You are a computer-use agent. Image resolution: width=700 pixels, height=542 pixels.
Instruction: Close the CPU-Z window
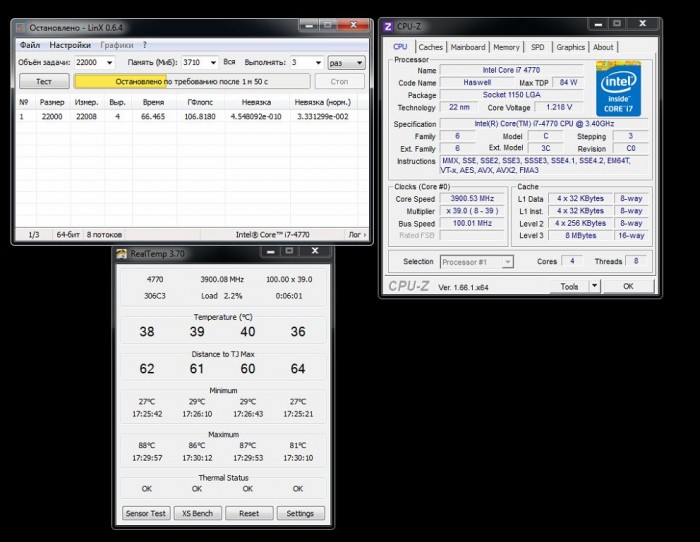tap(642, 24)
